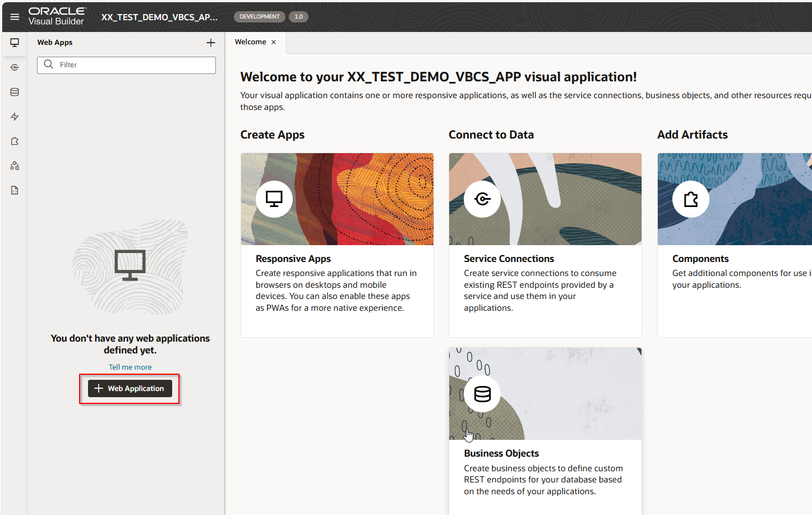Close the Welcome tab

pyautogui.click(x=274, y=42)
